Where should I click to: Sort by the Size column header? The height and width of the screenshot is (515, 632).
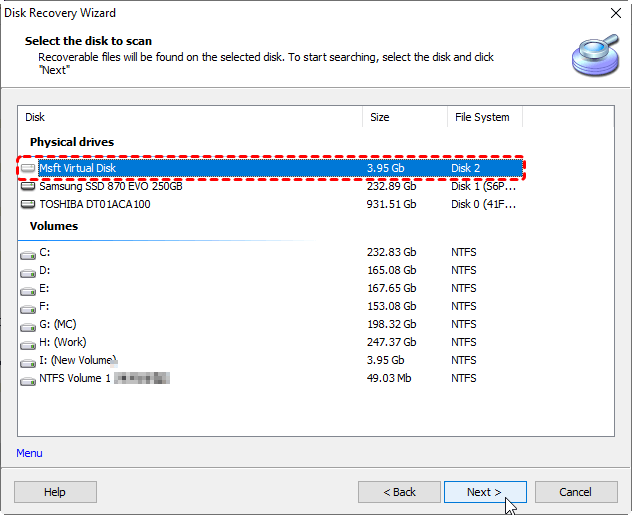[x=404, y=117]
